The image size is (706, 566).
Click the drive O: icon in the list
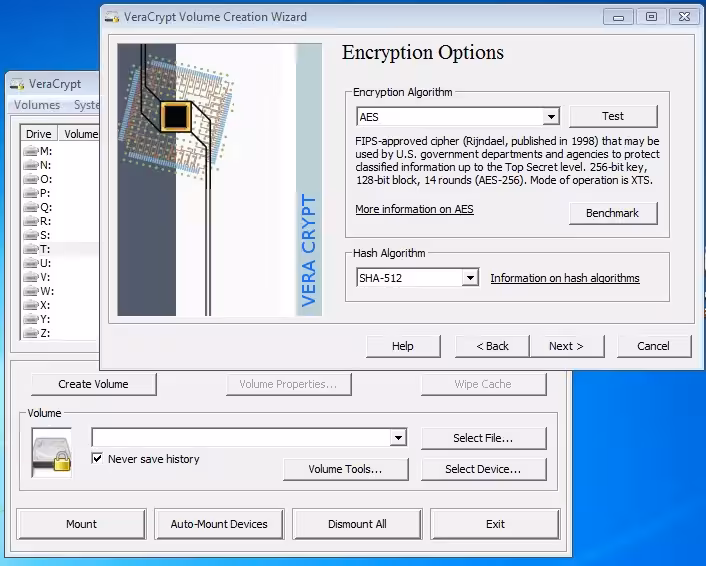click(31, 178)
